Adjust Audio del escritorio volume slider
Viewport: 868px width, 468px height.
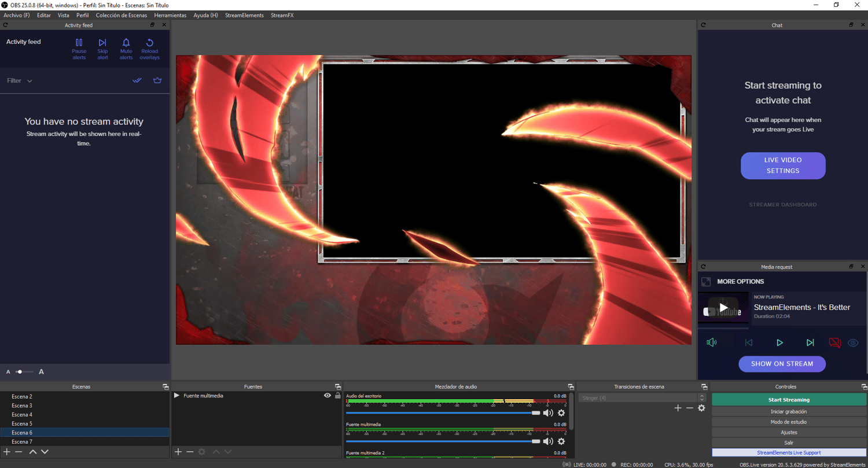click(x=443, y=413)
